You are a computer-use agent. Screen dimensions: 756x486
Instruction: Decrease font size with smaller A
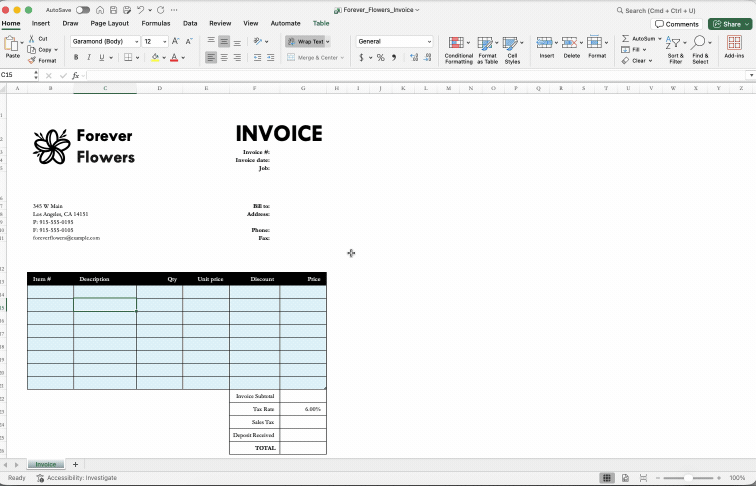189,41
